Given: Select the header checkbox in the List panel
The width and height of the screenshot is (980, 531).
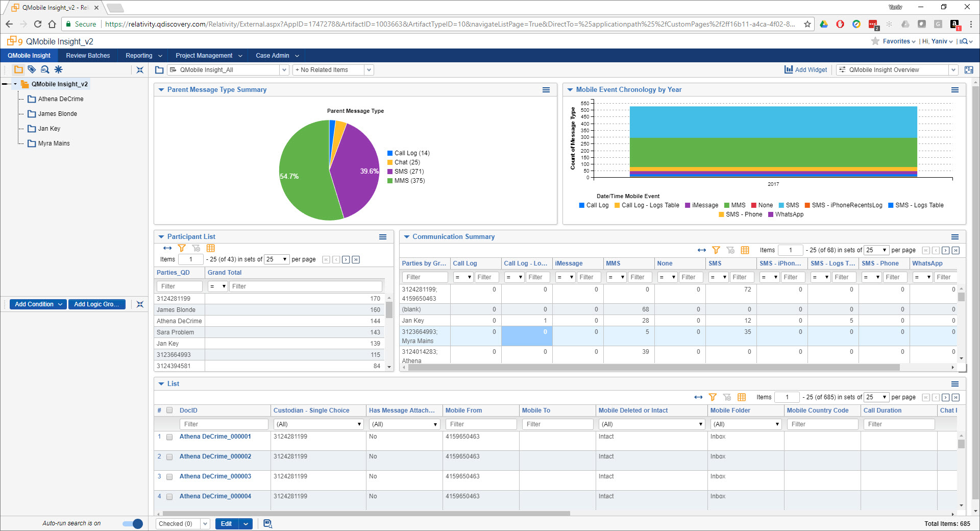Looking at the screenshot, I should click(x=169, y=410).
